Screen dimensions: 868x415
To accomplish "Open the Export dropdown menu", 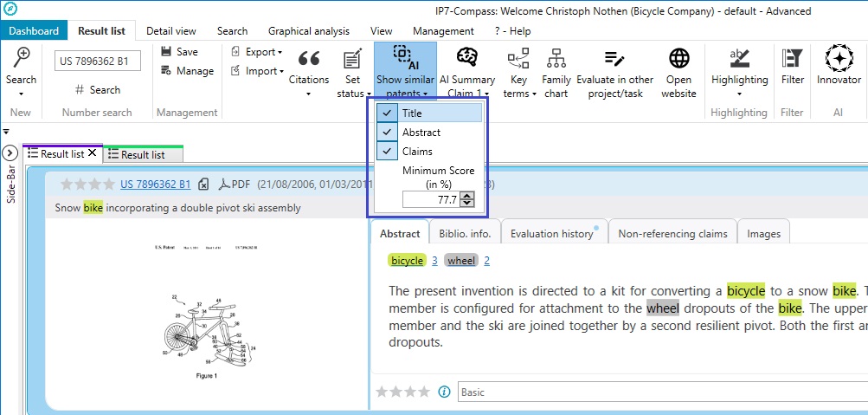I will [x=257, y=52].
